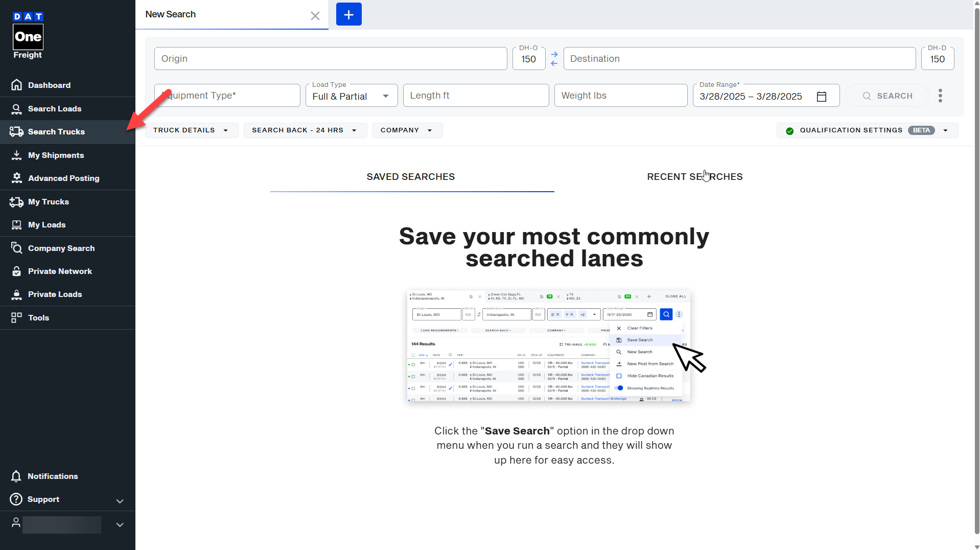Click the DH-D deadhead field
This screenshot has height=550, width=980.
[x=938, y=59]
